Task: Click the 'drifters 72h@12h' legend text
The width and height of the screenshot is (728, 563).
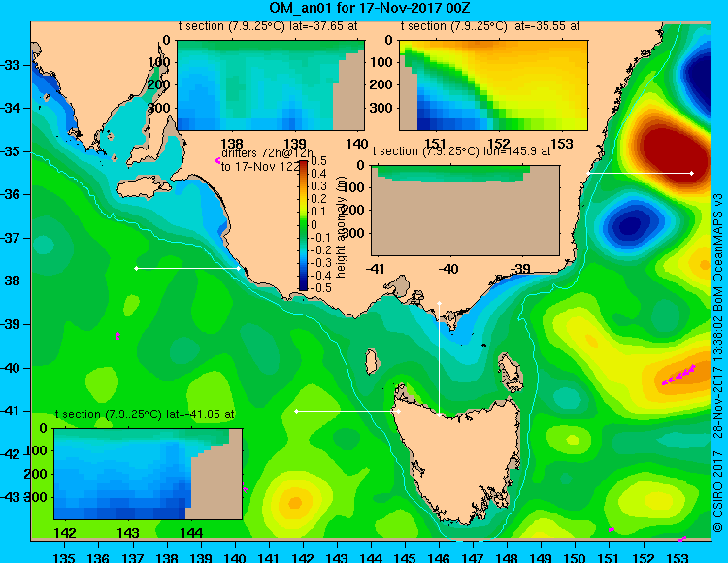Action: pos(268,153)
